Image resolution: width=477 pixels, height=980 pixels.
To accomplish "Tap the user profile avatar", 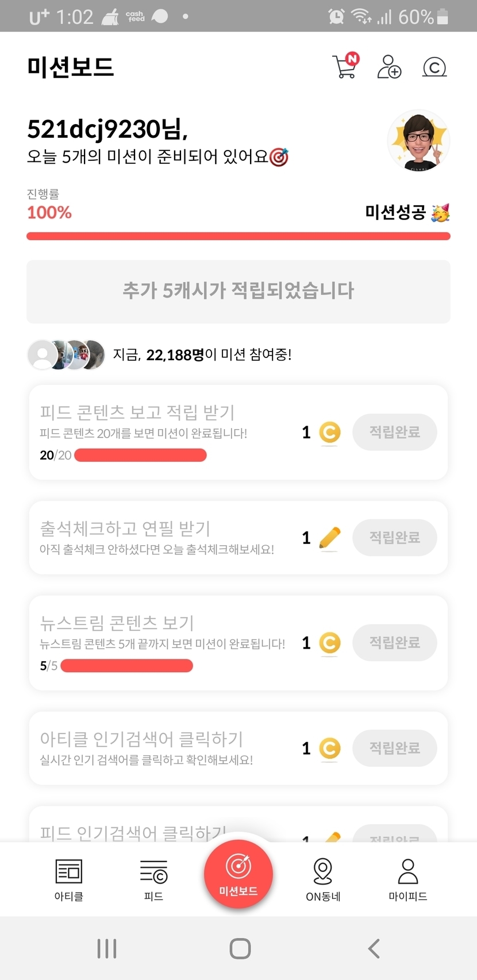I will [418, 141].
